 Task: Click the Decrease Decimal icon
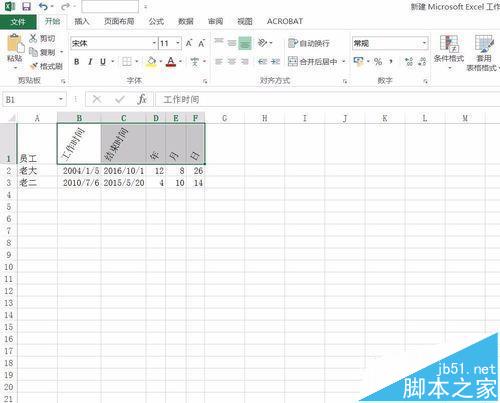click(422, 61)
